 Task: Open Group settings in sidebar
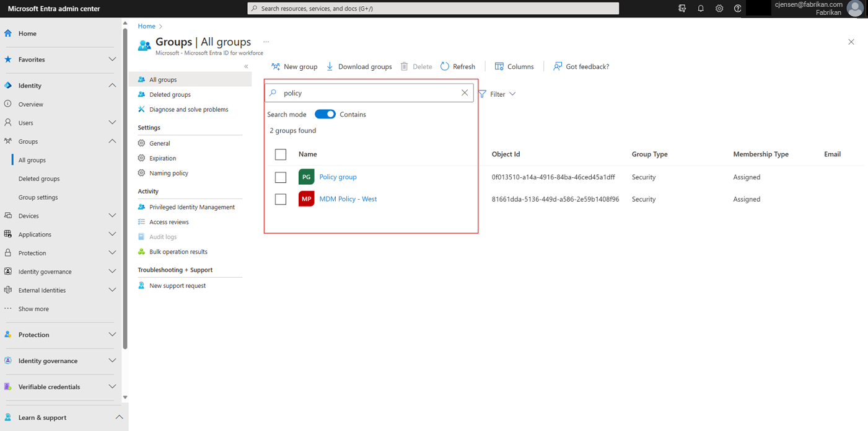point(38,197)
